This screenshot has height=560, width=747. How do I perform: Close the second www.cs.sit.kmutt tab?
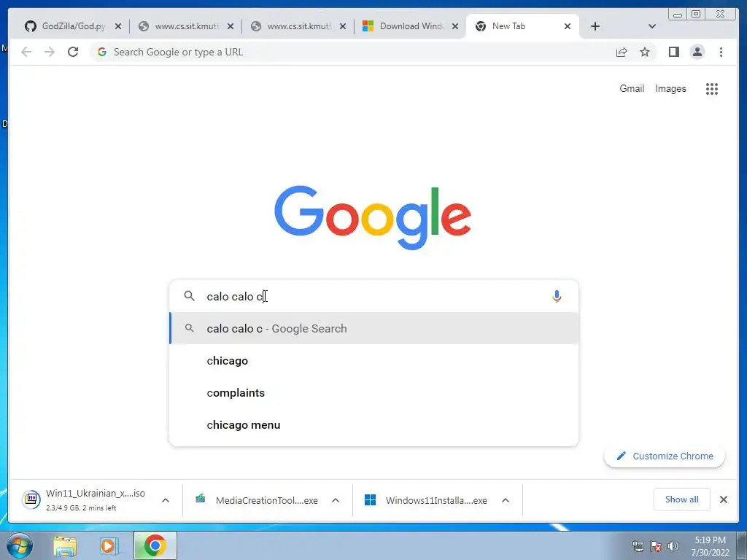point(343,27)
